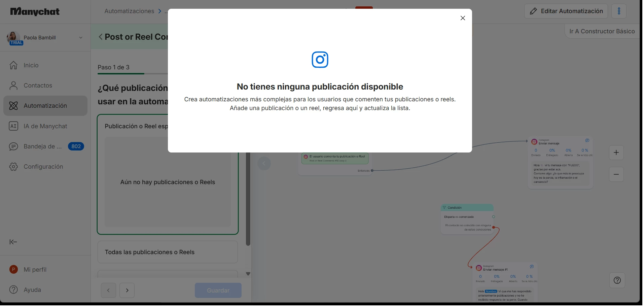Click the Enviar mensaje #1 Instagram icon
644x306 pixels.
click(x=479, y=268)
